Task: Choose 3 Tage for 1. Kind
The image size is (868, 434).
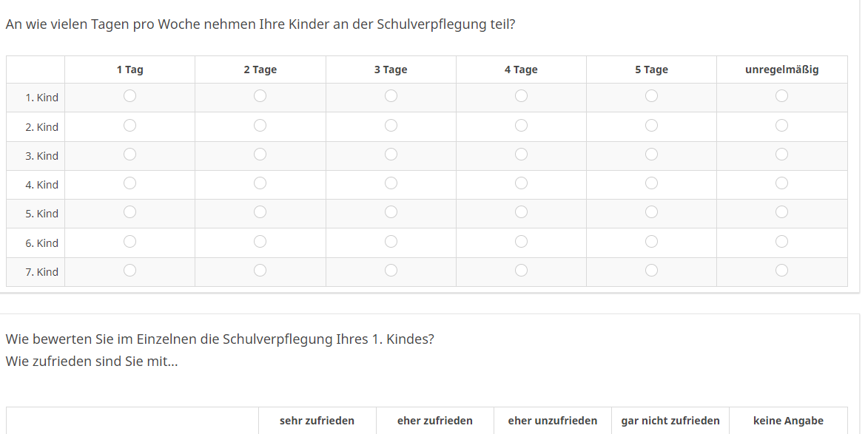Action: point(391,96)
